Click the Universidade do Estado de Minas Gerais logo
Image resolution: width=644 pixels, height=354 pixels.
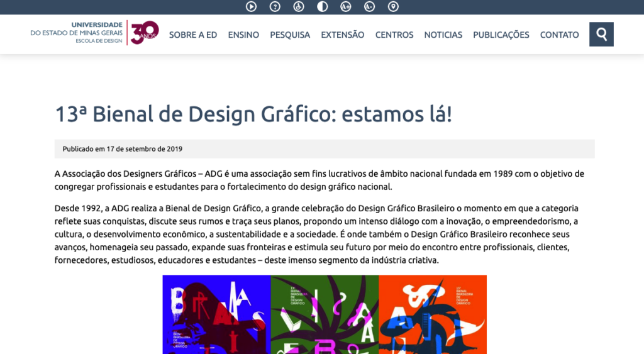(76, 33)
